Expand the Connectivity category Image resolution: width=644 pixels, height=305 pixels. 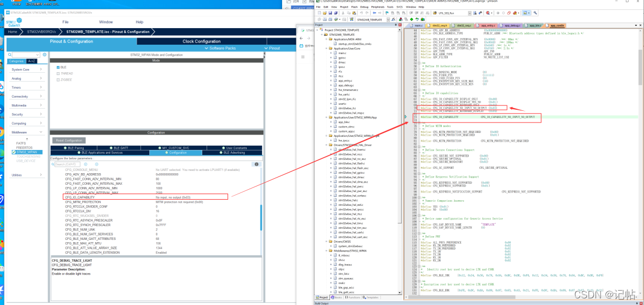(27, 96)
